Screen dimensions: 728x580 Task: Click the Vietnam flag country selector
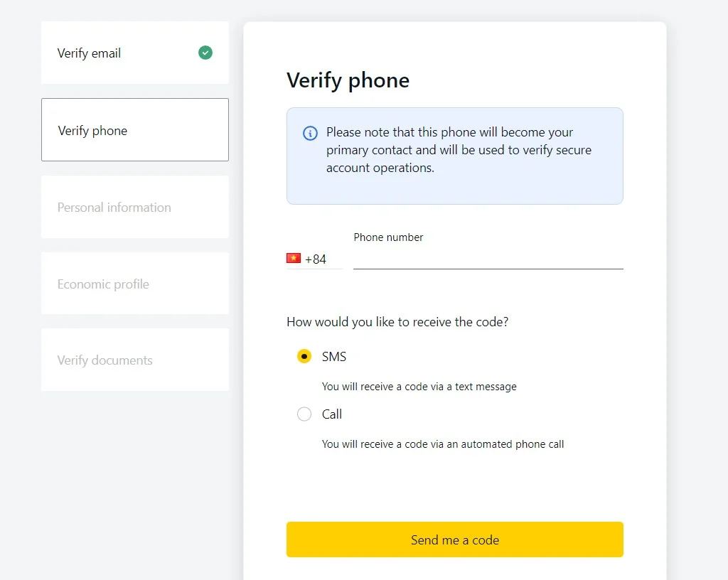293,258
